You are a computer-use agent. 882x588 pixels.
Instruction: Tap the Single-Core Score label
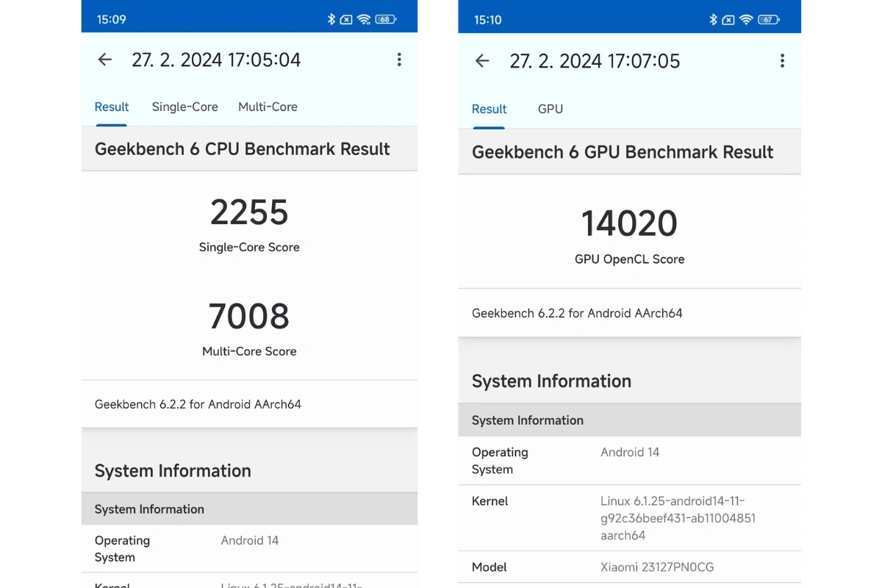point(249,248)
